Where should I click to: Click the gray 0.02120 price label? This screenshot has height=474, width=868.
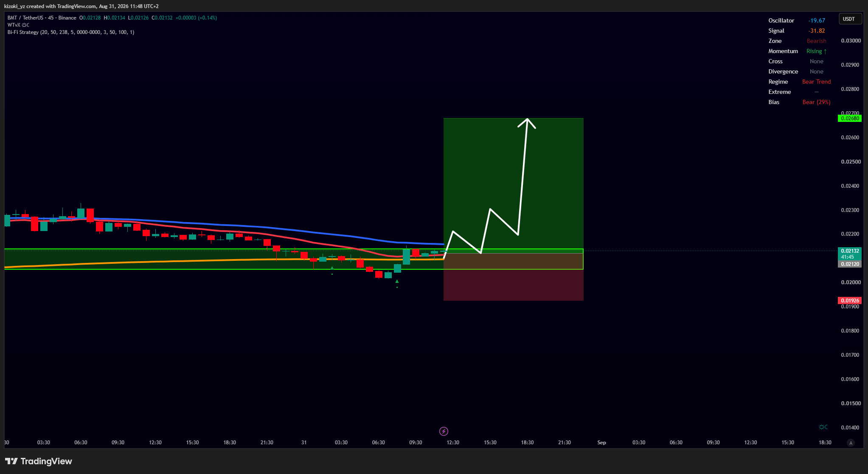click(x=850, y=264)
